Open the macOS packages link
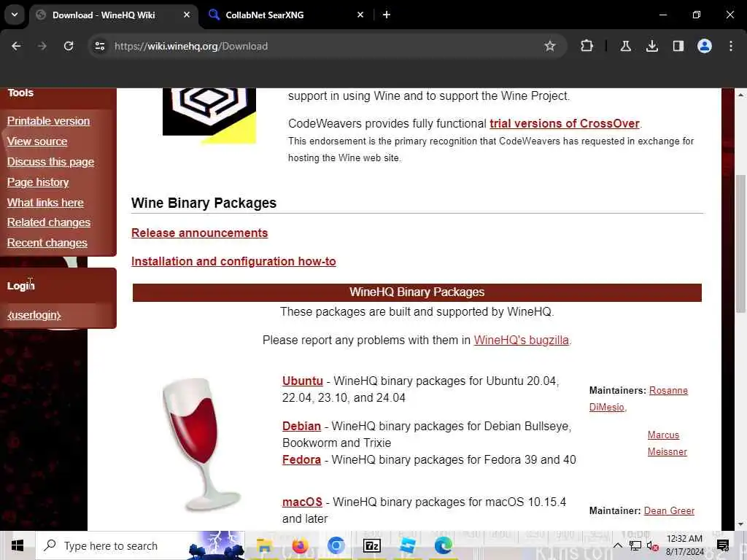Viewport: 747px width, 560px height. pos(302,502)
